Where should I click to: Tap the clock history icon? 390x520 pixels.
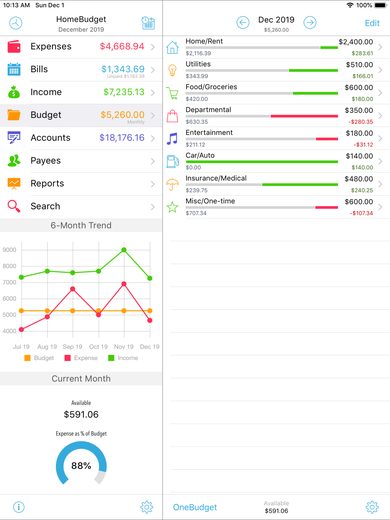(x=15, y=23)
